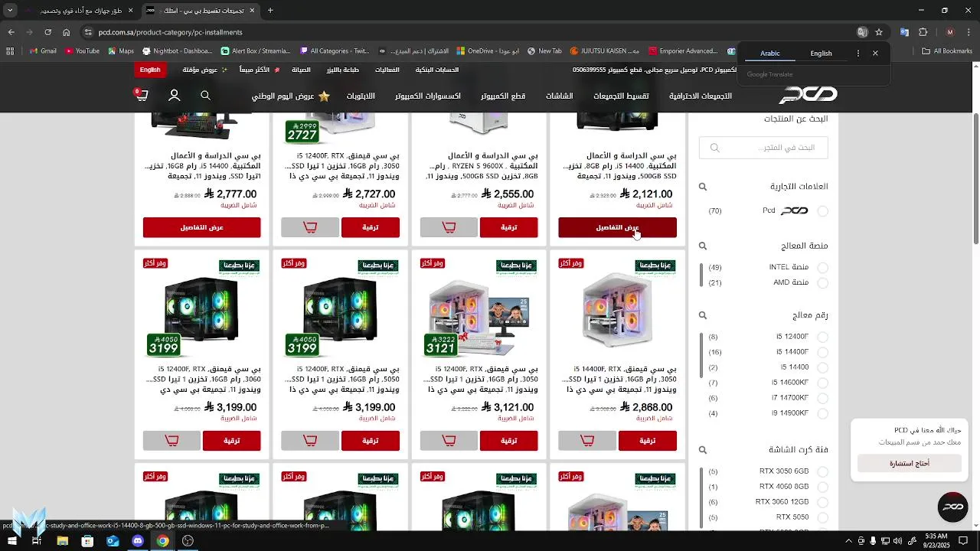Open الشاشات nav menu item
The width and height of the screenshot is (980, 551).
pyautogui.click(x=559, y=96)
